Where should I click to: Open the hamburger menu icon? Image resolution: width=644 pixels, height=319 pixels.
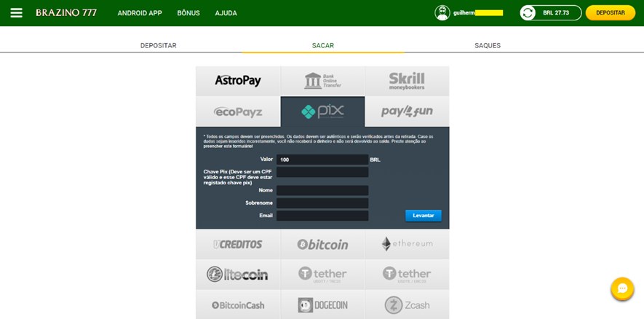(17, 12)
